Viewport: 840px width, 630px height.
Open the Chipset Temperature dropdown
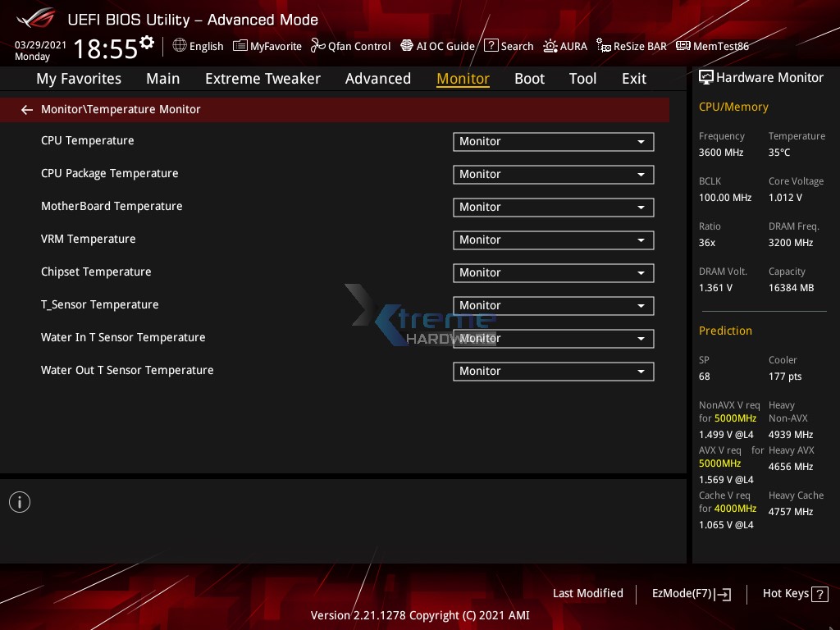coord(553,272)
